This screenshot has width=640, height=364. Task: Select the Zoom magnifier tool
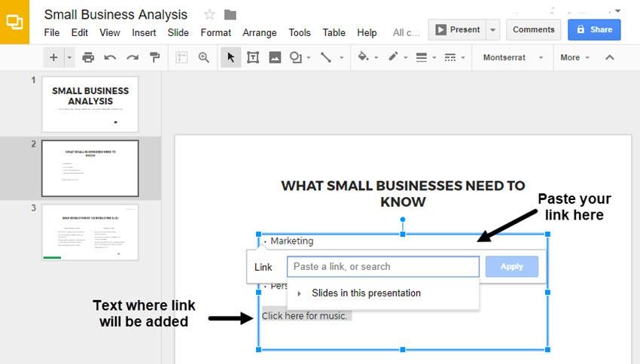204,57
